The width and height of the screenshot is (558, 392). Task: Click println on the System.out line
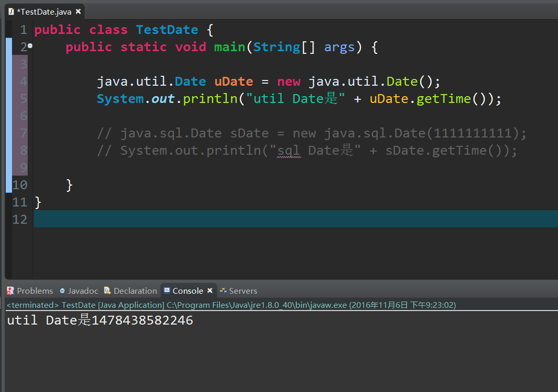[210, 99]
